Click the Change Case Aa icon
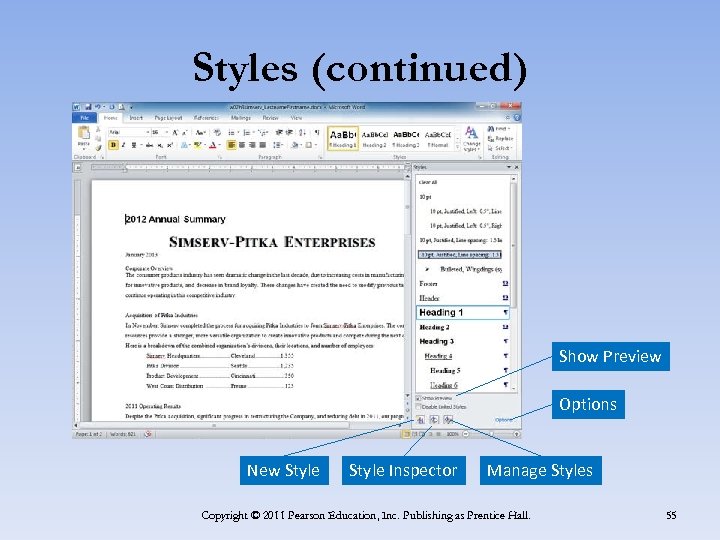Screen dimensions: 720x540 click(200, 133)
